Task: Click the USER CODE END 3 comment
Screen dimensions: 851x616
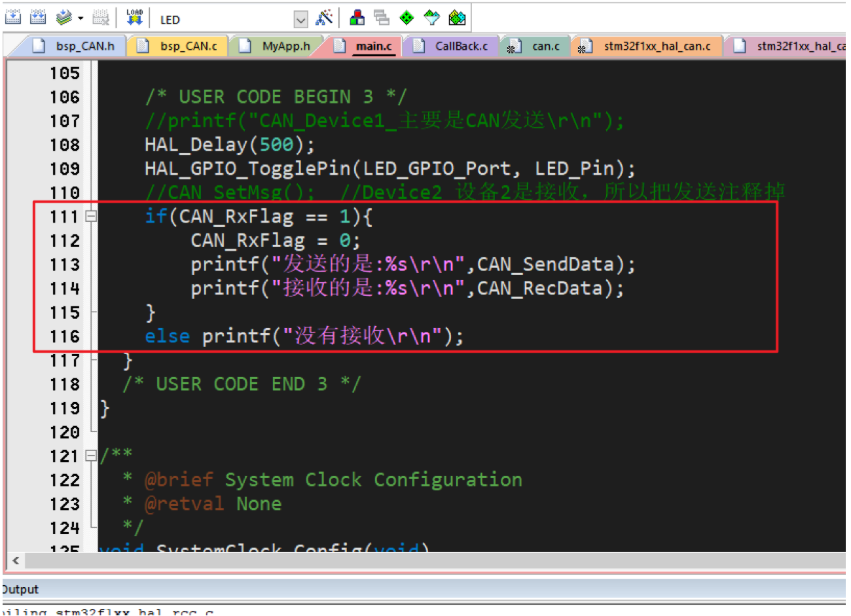Action: (242, 384)
